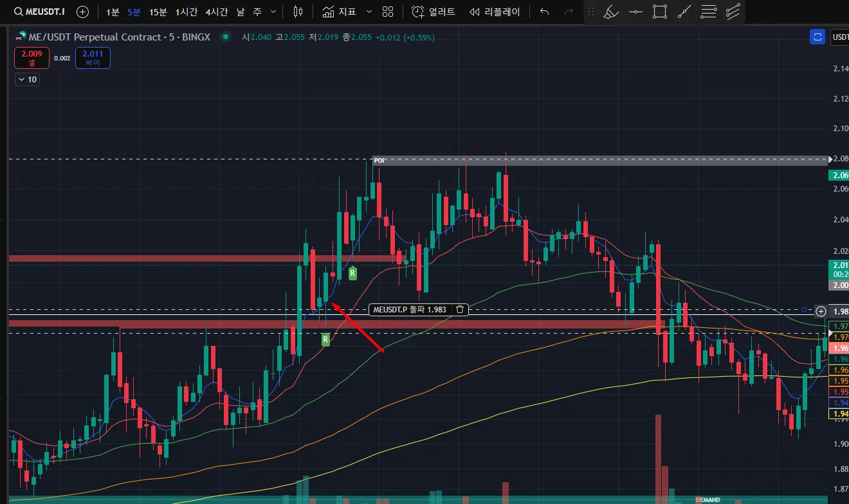Open the MEUSDT symbol search
Viewport: 849px width, 504px height.
pos(39,12)
